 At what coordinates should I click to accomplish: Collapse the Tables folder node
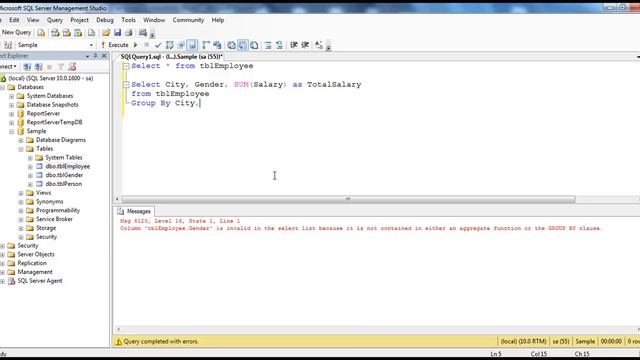click(x=21, y=149)
